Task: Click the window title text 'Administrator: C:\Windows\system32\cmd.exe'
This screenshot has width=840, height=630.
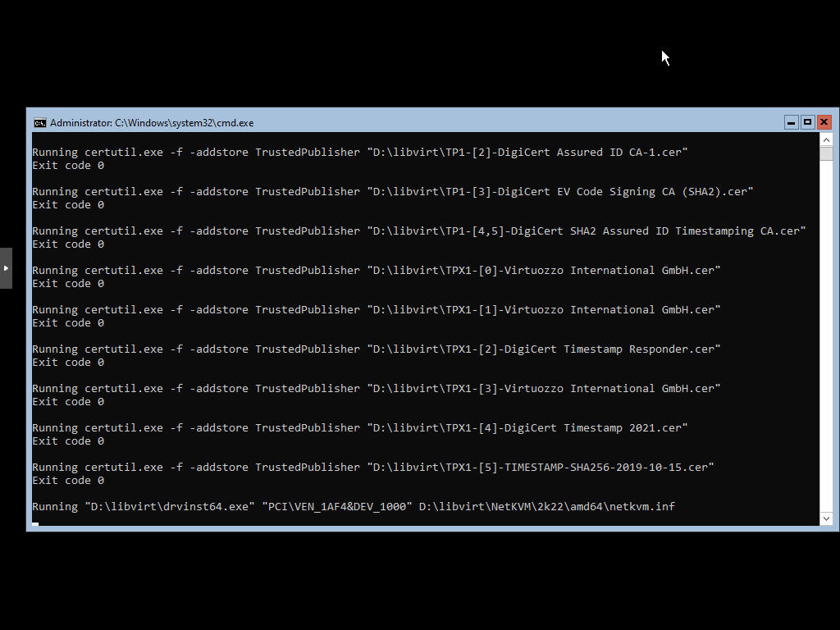Action: point(152,123)
